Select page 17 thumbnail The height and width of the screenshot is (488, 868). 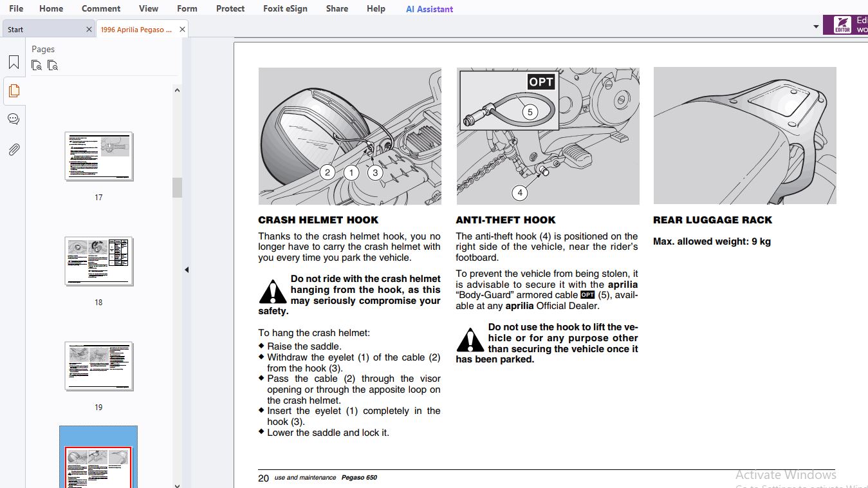pos(98,156)
